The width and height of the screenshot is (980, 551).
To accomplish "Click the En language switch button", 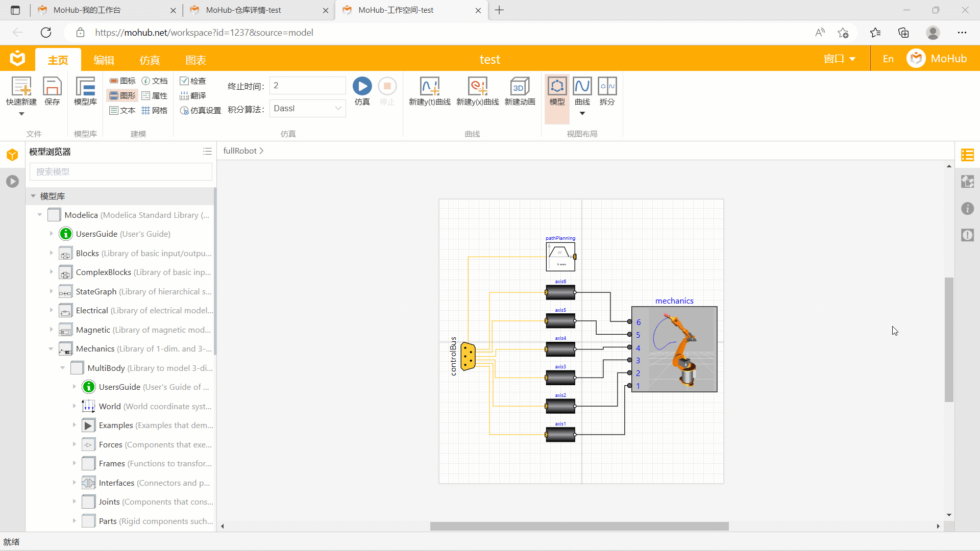I will (x=888, y=59).
